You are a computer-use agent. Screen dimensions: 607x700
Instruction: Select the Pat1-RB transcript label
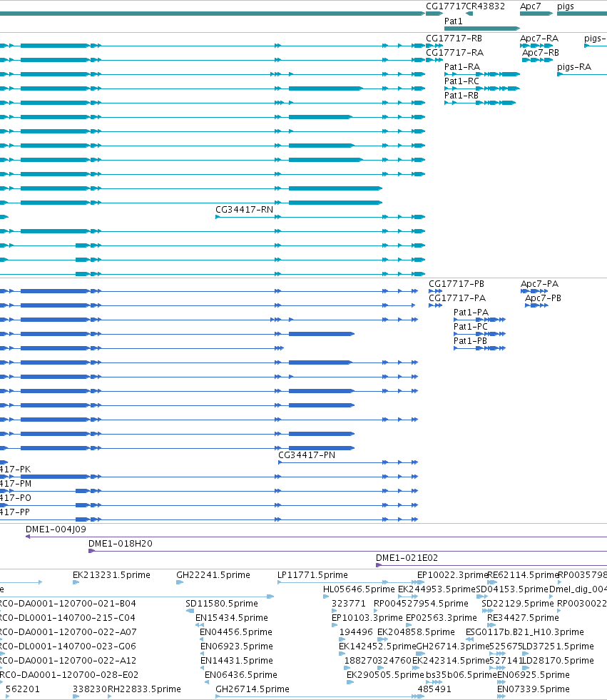tap(461, 96)
